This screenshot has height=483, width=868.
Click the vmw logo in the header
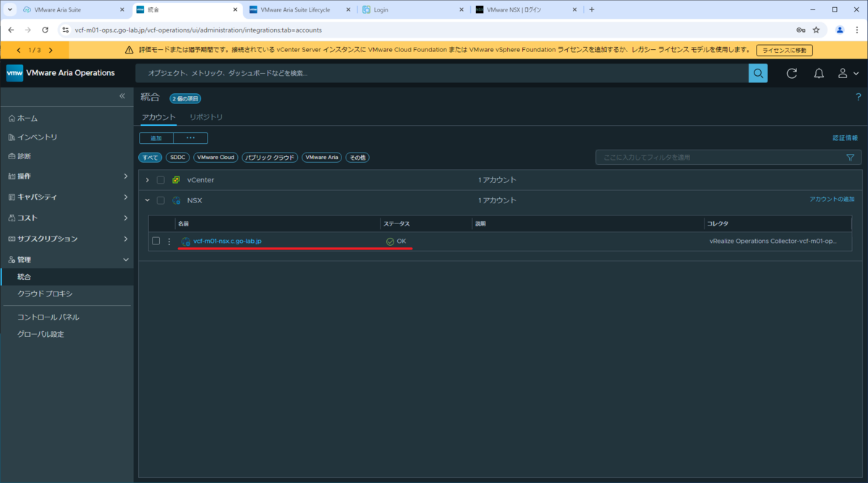[14, 73]
